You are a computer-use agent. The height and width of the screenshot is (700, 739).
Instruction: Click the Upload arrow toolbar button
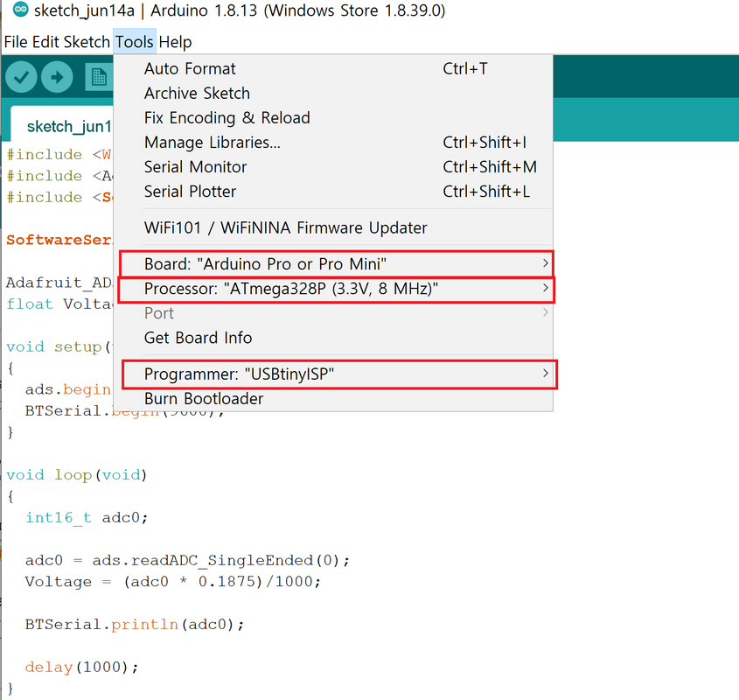57,77
